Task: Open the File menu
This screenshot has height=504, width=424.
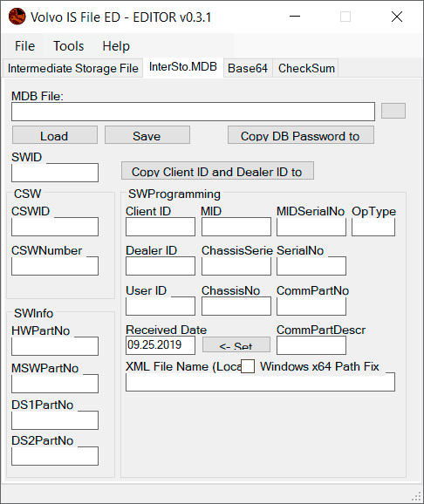Action: click(24, 46)
